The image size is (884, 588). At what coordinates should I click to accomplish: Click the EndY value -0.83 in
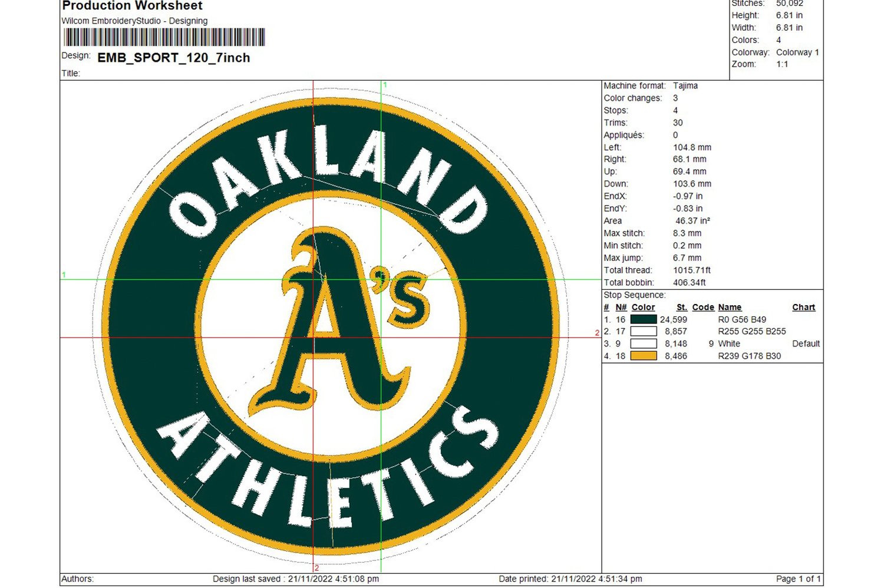pos(688,209)
